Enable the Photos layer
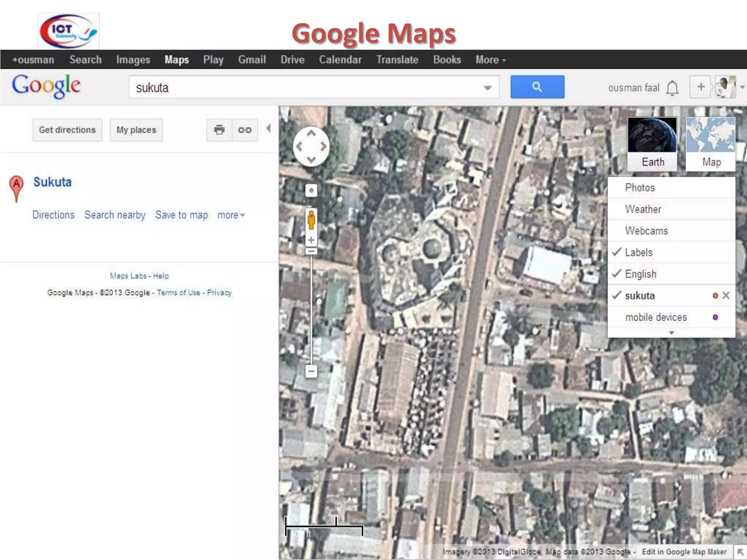The height and width of the screenshot is (560, 747). pyautogui.click(x=671, y=188)
